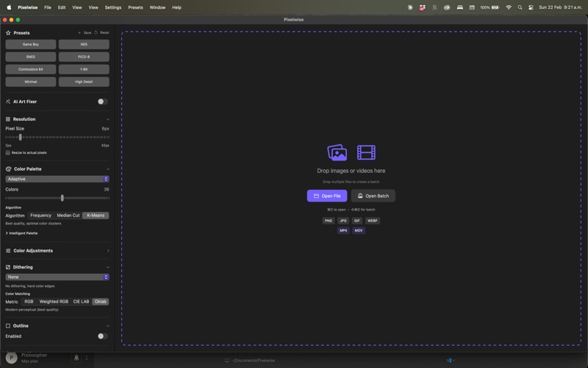Screen dimensions: 588x368
Task: Apply the High Detail preset
Action: tap(84, 82)
